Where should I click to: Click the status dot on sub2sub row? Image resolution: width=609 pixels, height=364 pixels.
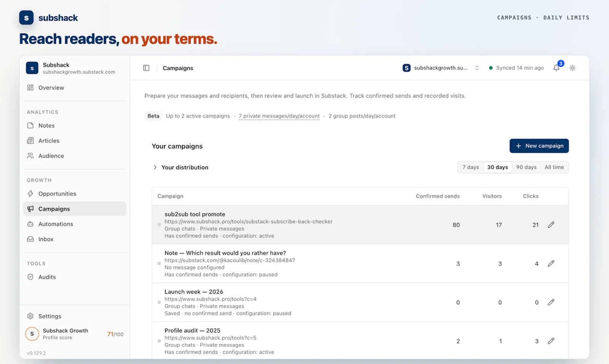(159, 225)
